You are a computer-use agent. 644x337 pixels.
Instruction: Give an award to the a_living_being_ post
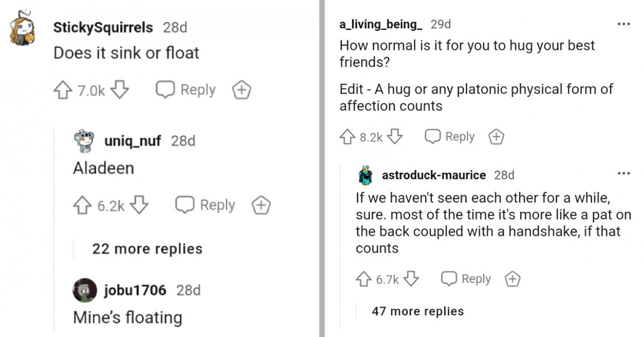coord(495,136)
